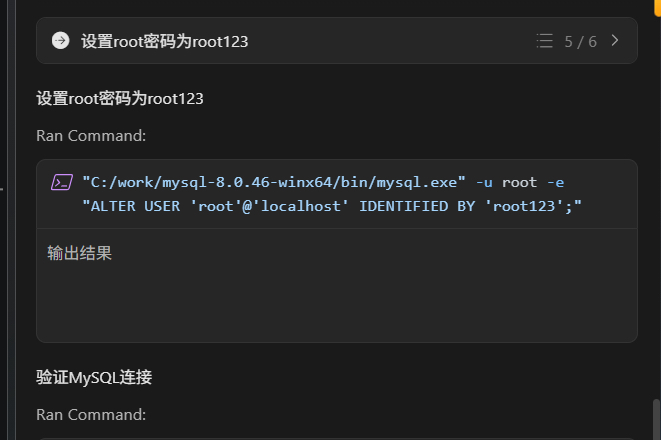The image size is (661, 440).
Task: Click inside the empty command output area
Action: click(337, 303)
